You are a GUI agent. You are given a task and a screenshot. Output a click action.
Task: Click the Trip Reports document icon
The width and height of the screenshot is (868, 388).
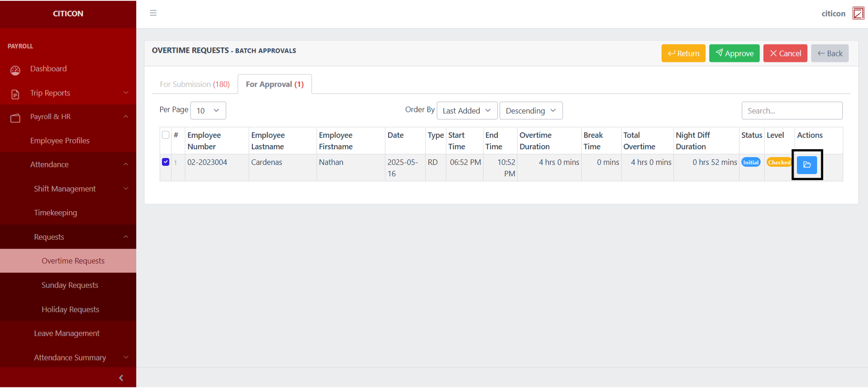click(15, 94)
